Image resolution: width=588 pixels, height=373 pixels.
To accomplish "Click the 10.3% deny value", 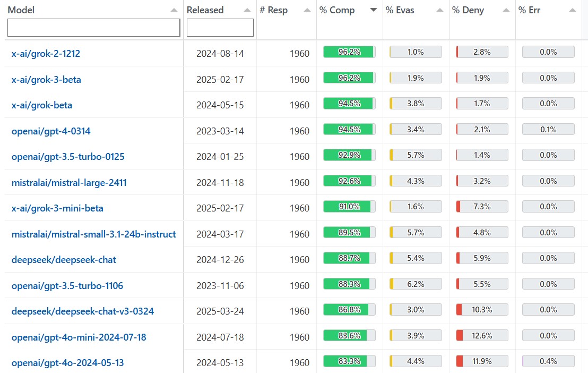I will coord(482,310).
